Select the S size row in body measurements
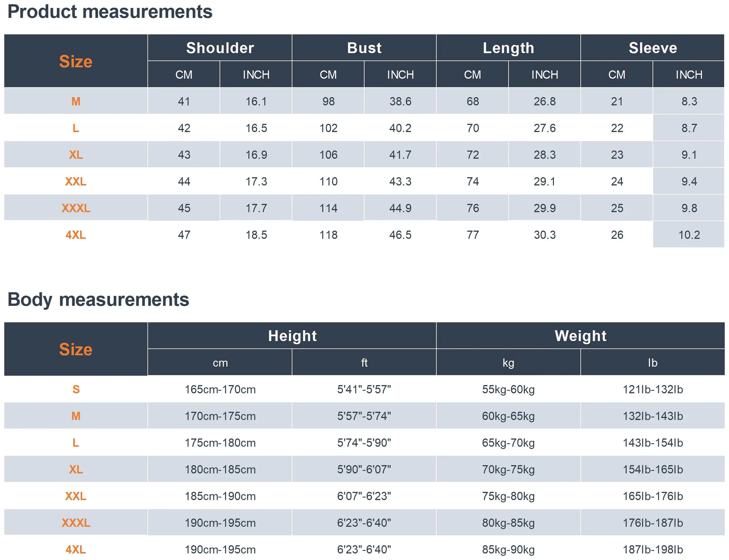Image resolution: width=729 pixels, height=560 pixels. [364, 389]
